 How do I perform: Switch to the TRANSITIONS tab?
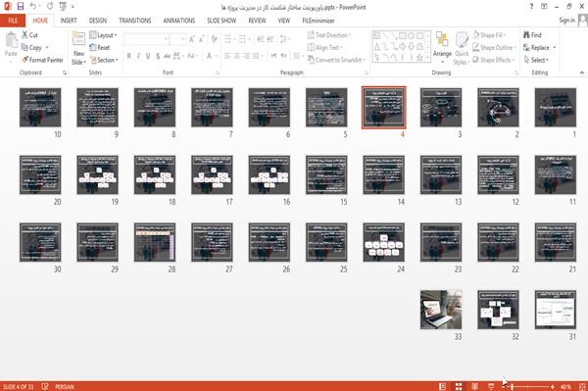point(135,21)
